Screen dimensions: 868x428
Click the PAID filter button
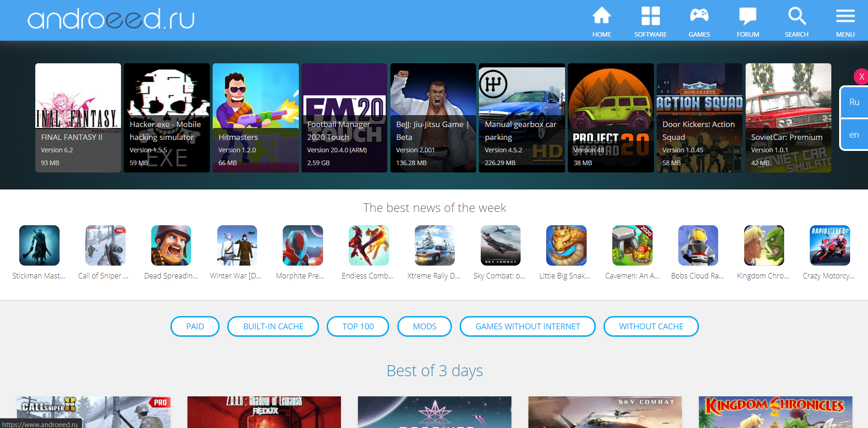pyautogui.click(x=195, y=326)
